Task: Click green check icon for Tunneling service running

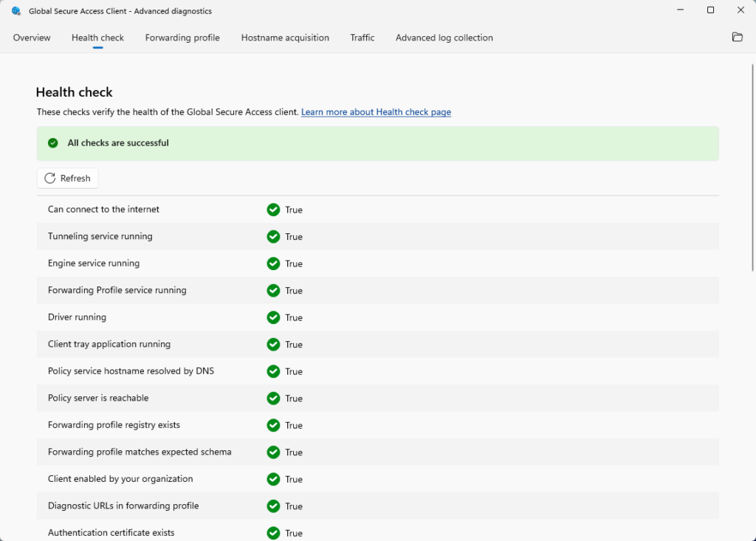Action: (x=273, y=237)
